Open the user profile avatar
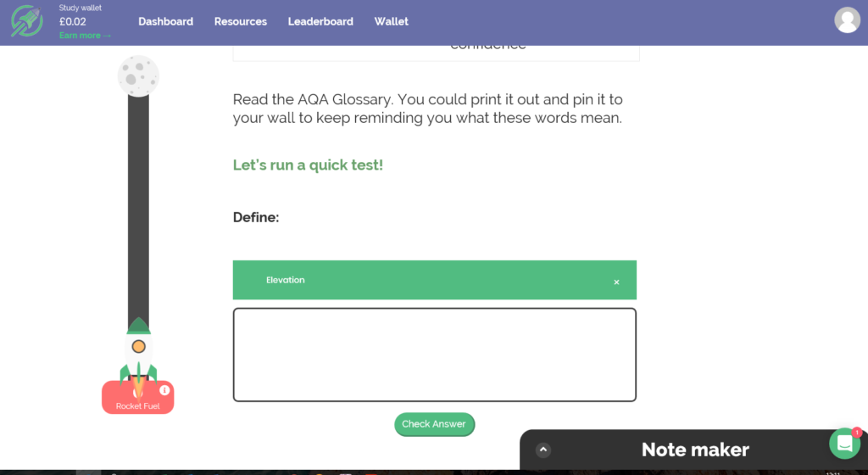The image size is (868, 475). coord(847,20)
